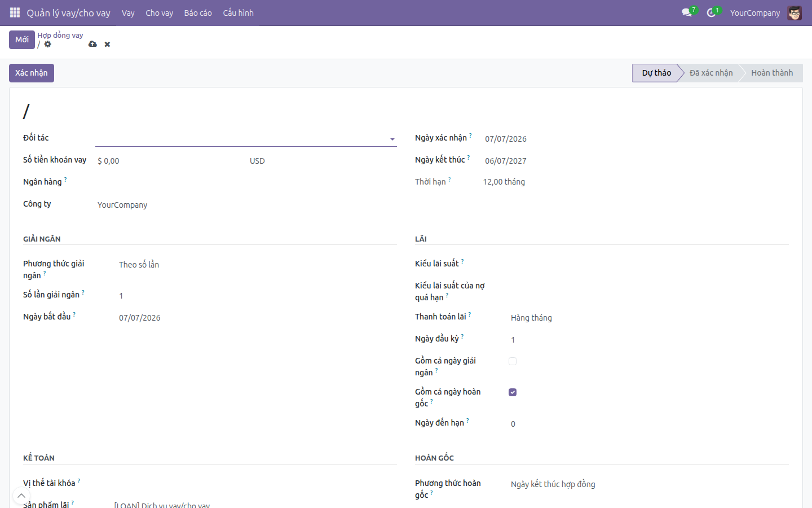812x508 pixels.
Task: Click the KẾ TOÁN section heading
Action: (x=39, y=458)
